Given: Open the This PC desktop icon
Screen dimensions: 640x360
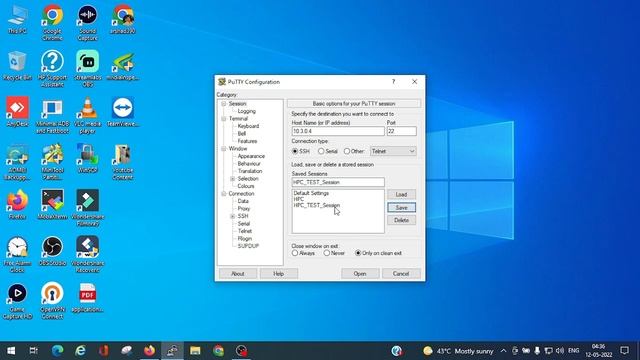Looking at the screenshot, I should tap(17, 20).
